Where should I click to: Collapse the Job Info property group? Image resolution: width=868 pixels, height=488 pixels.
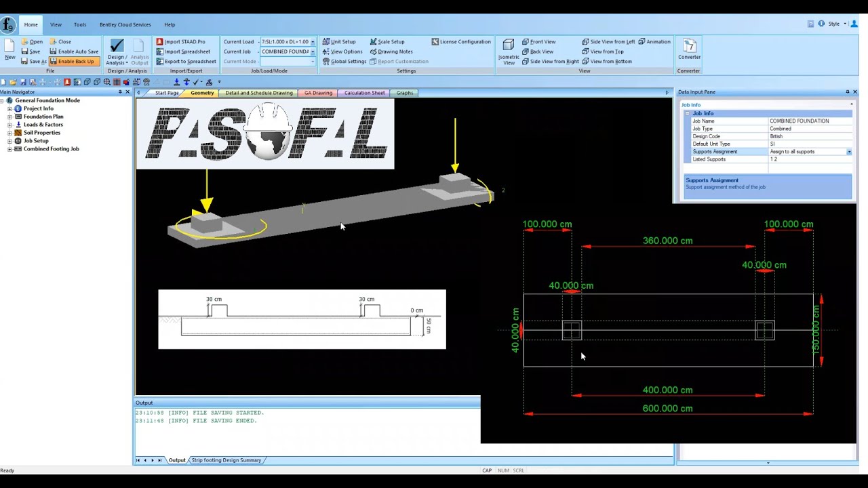[x=687, y=113]
